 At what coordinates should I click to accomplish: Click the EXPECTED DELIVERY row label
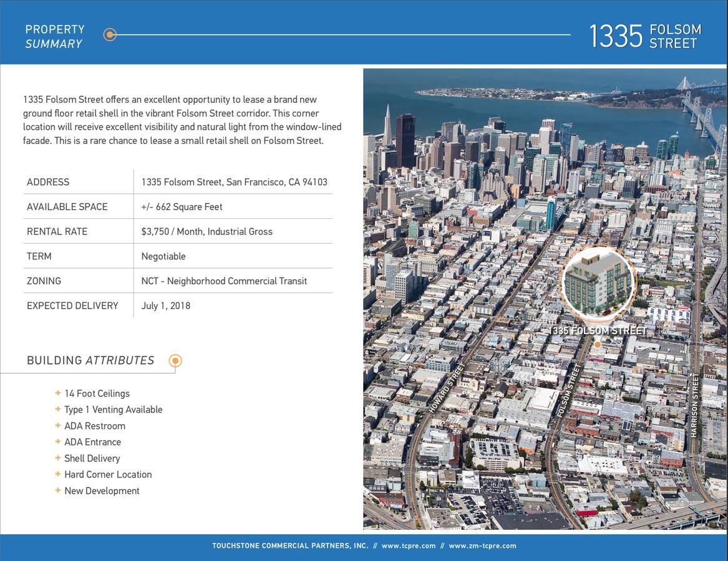coord(72,306)
